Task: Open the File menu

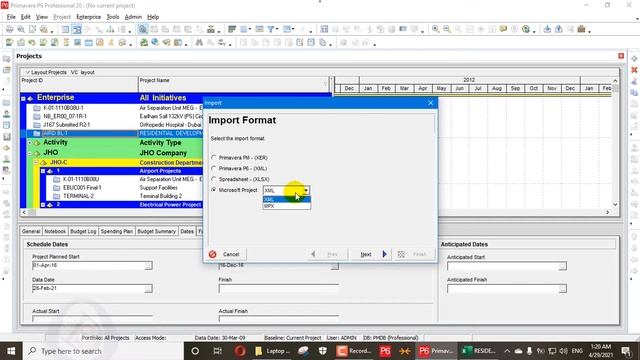Action: 11,17
